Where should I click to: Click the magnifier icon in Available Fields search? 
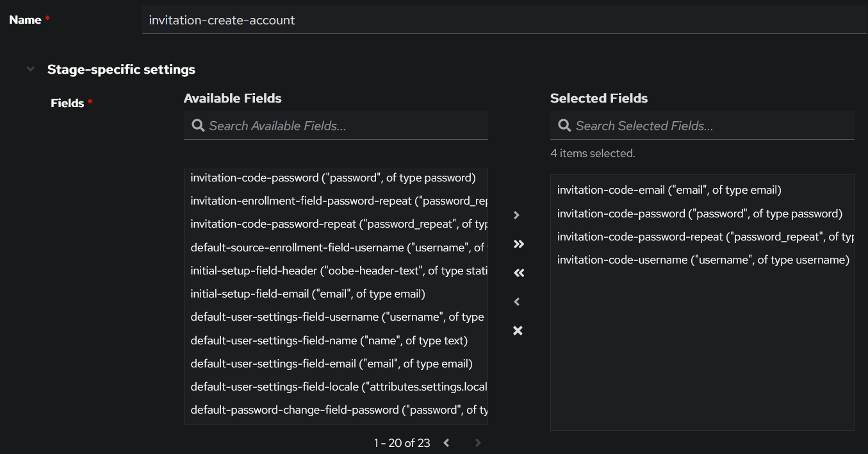click(198, 125)
